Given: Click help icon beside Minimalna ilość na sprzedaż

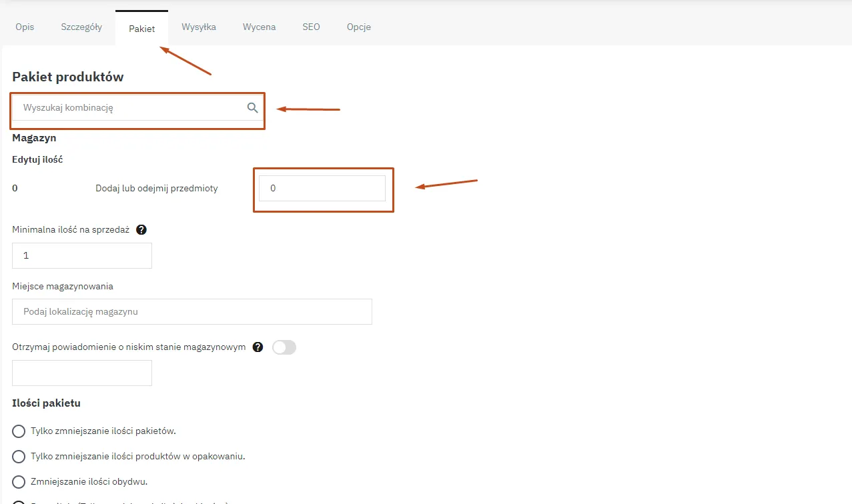Looking at the screenshot, I should coord(141,230).
